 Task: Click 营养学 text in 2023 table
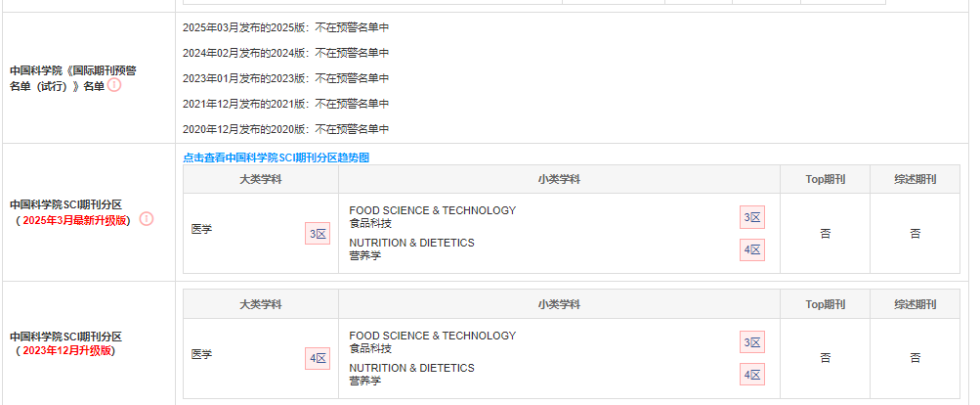[365, 381]
